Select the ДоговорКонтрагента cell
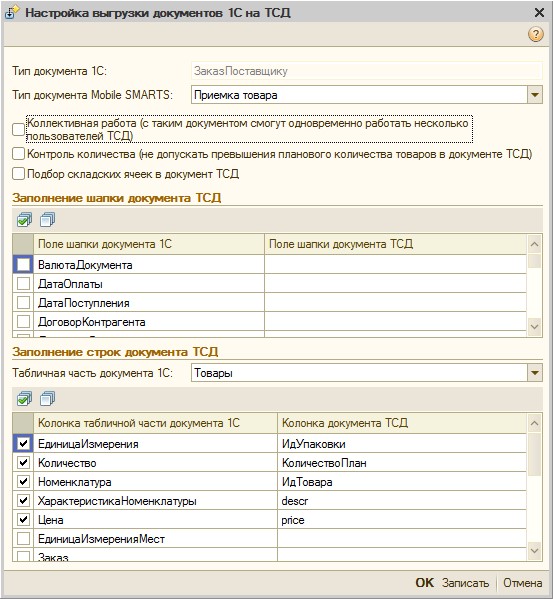This screenshot has width=553, height=599. coord(149,322)
